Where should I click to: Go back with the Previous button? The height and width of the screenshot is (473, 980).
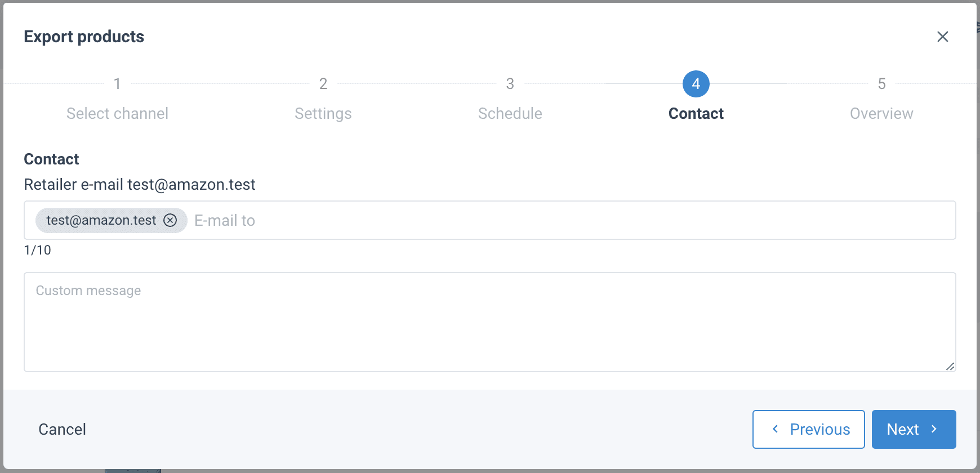(808, 429)
